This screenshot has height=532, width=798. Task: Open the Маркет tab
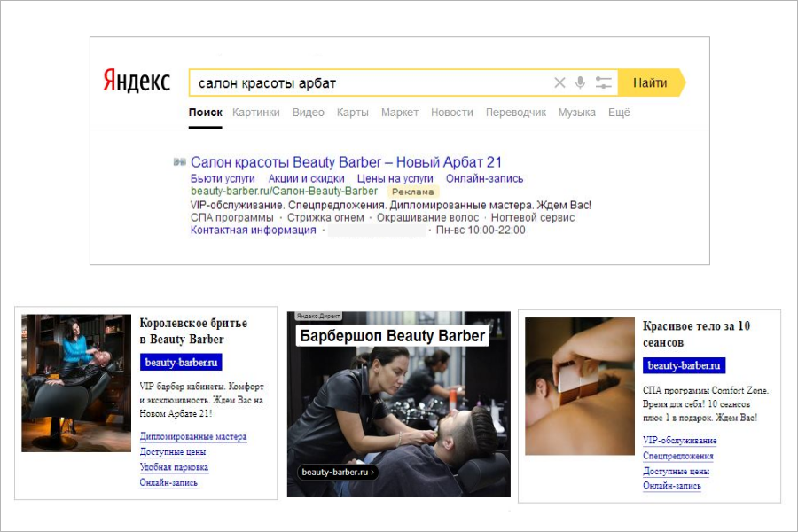point(400,113)
